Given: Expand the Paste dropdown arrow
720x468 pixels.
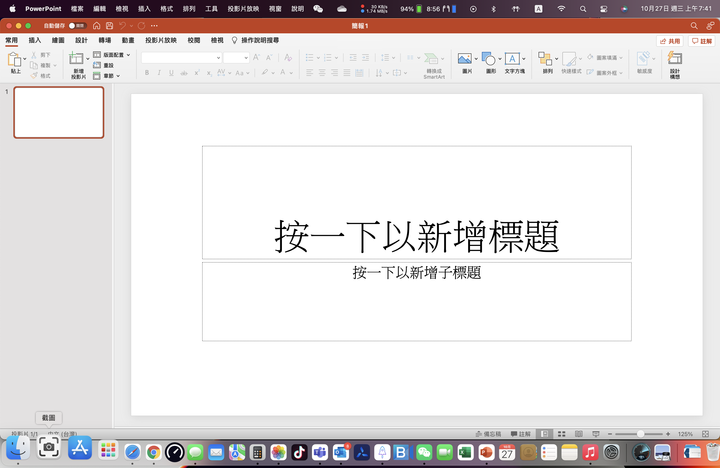Looking at the screenshot, I should pyautogui.click(x=25, y=59).
